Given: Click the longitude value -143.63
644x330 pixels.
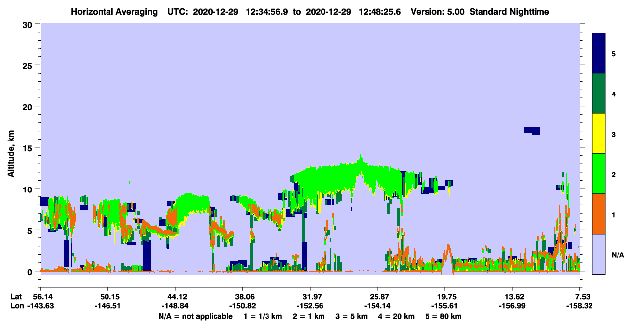Looking at the screenshot, I should coord(40,306).
